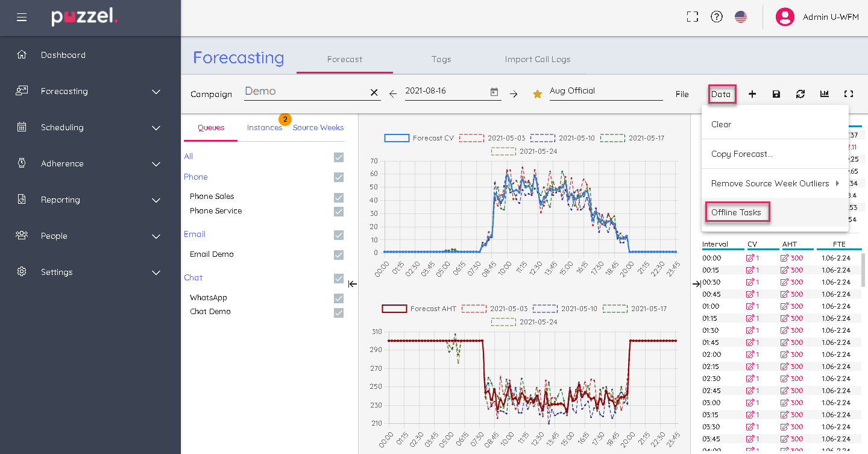Open the Dashboard link in sidebar

point(63,55)
